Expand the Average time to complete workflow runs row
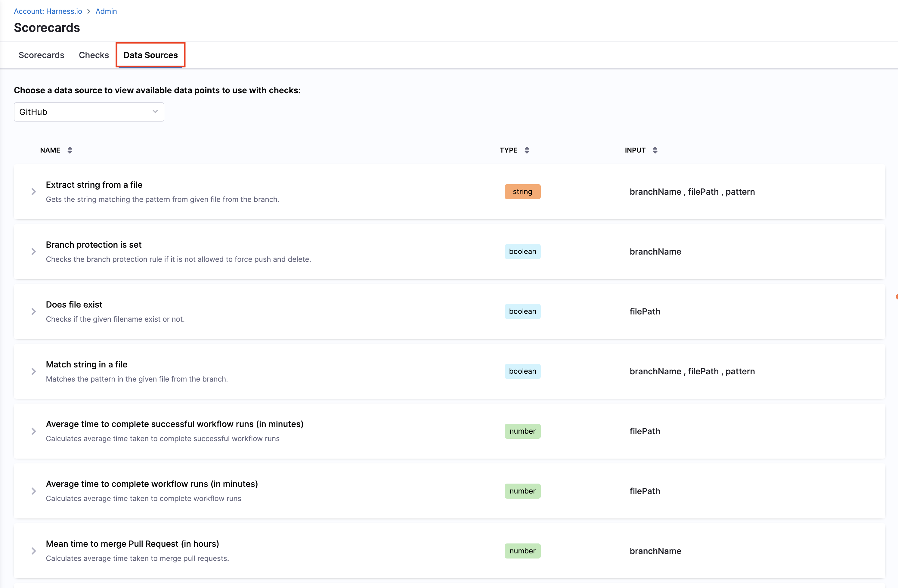 [34, 491]
